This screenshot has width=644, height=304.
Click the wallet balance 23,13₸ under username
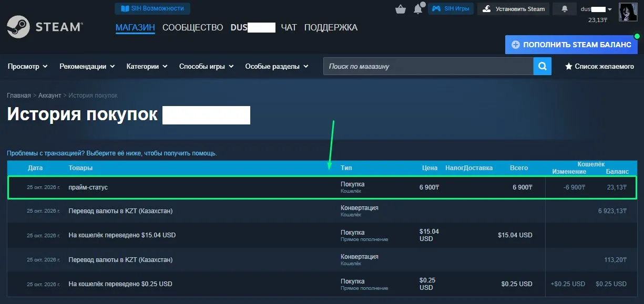pos(598,20)
